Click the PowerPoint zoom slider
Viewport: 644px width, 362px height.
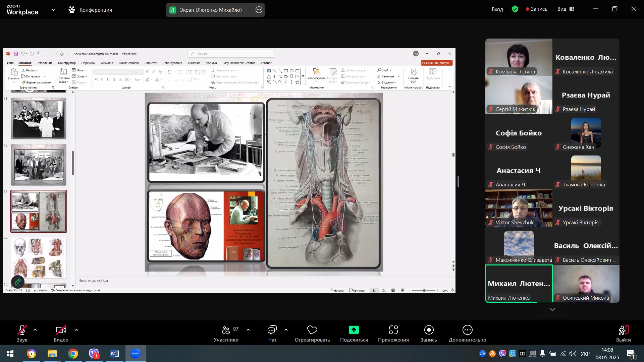424,290
